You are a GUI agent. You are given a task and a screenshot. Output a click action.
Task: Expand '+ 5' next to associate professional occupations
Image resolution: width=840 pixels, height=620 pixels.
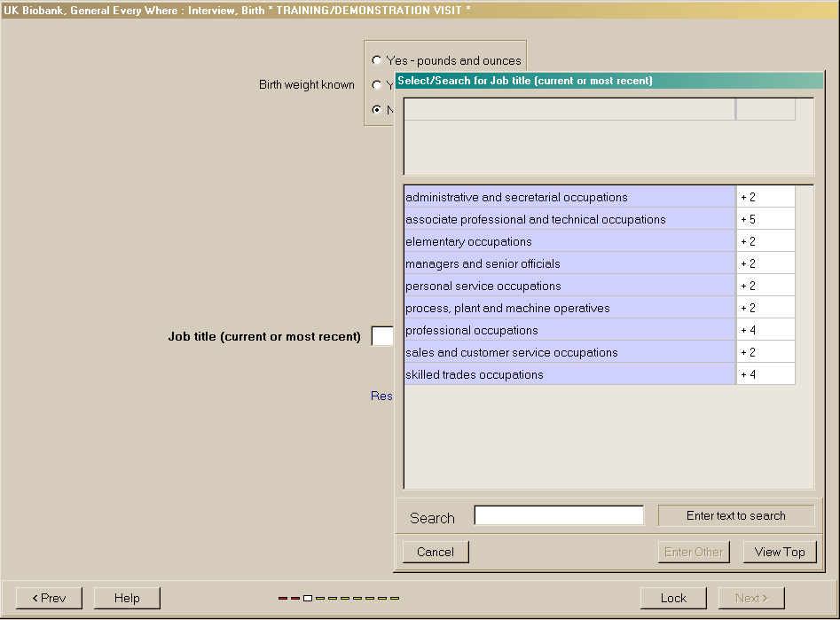coord(765,219)
